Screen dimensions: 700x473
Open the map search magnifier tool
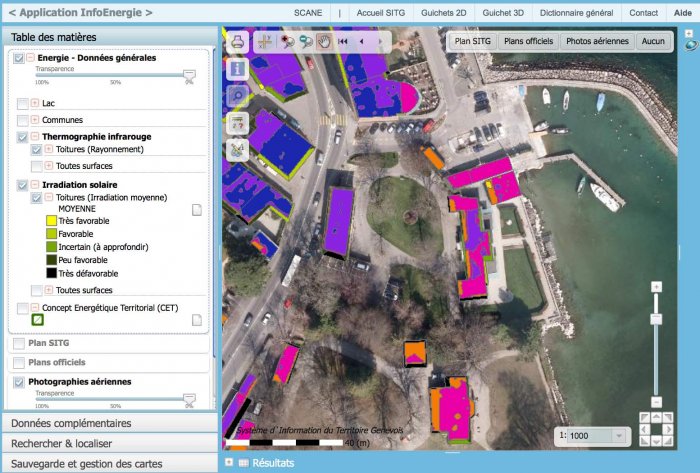pyautogui.click(x=238, y=95)
